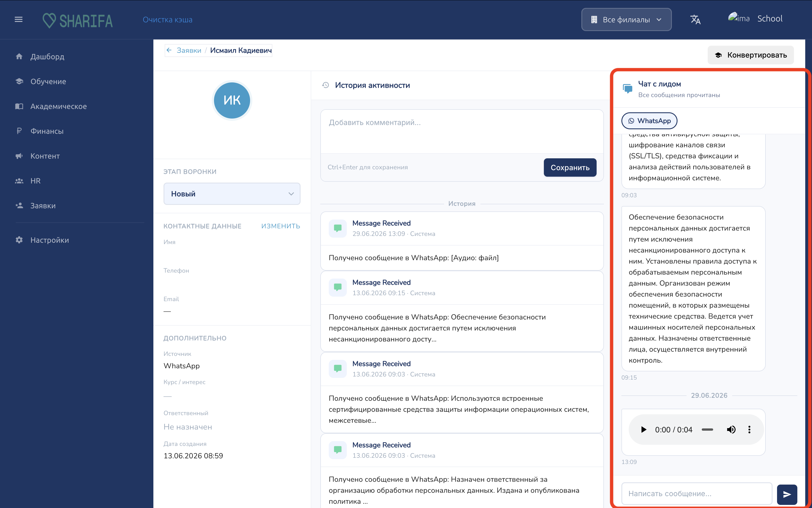The width and height of the screenshot is (812, 508).
Task: Click the Заявки breadcrumb link
Action: [189, 51]
